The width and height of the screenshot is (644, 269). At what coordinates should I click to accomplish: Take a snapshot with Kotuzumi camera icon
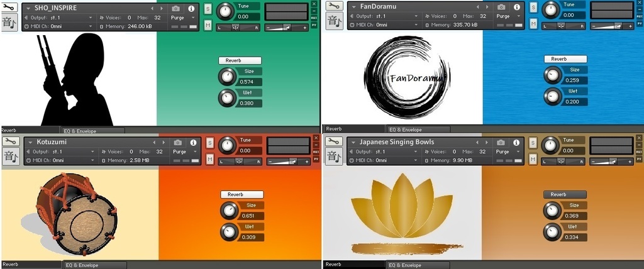tap(178, 143)
